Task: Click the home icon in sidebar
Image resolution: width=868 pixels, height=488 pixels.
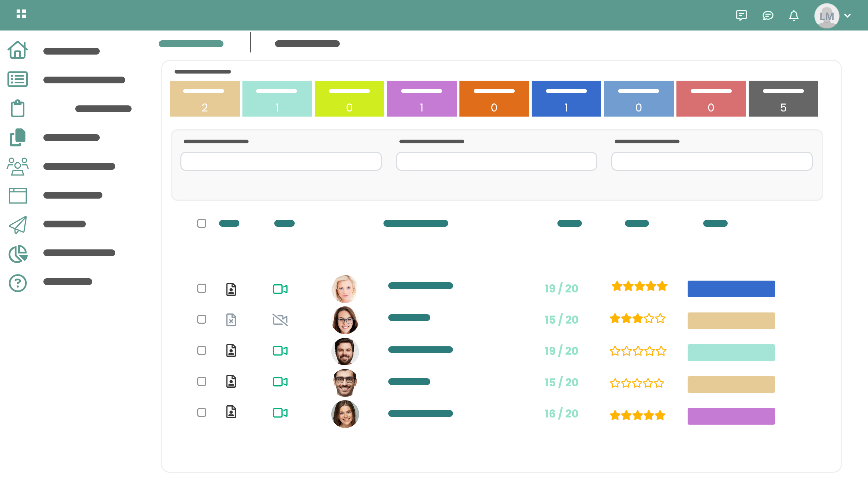Action: (x=18, y=50)
